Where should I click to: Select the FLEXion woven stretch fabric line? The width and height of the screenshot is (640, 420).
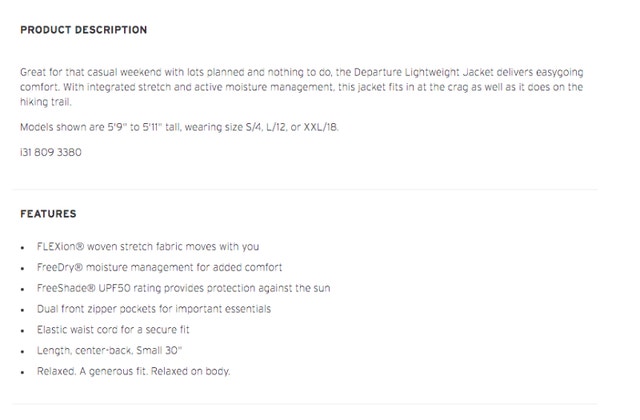click(148, 247)
